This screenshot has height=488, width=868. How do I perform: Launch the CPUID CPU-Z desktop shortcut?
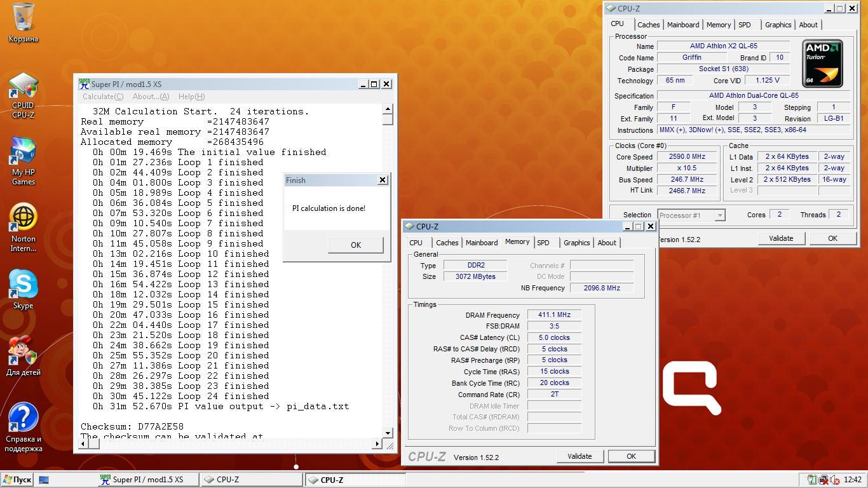pos(23,95)
